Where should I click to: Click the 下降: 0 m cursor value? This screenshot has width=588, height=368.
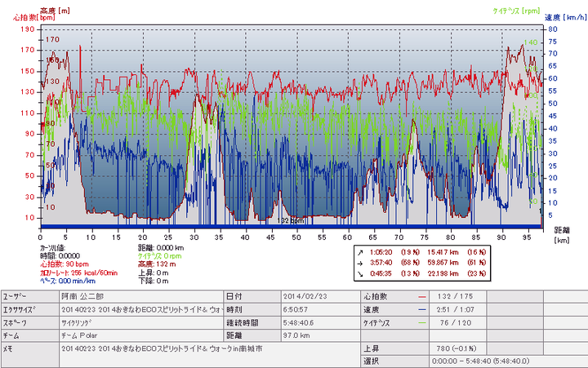(x=154, y=281)
